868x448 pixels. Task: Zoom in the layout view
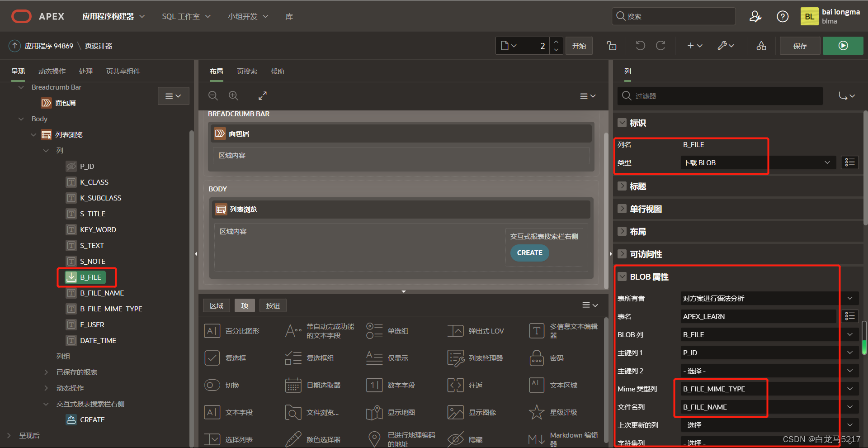pos(233,96)
